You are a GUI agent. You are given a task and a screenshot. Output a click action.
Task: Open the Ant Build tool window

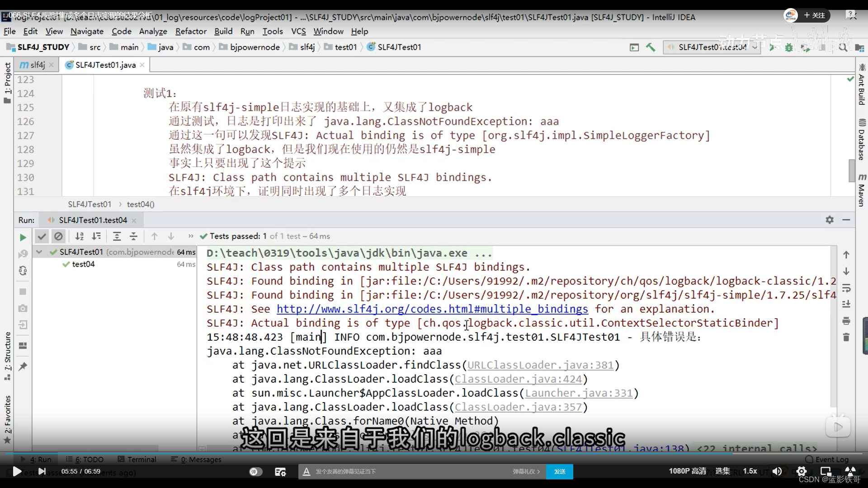[862, 84]
